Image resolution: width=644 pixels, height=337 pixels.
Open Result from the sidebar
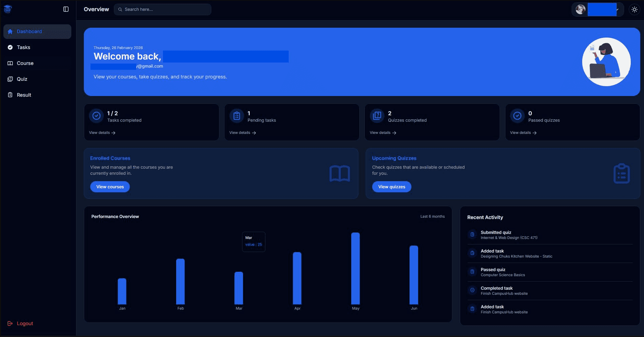[x=37, y=95]
